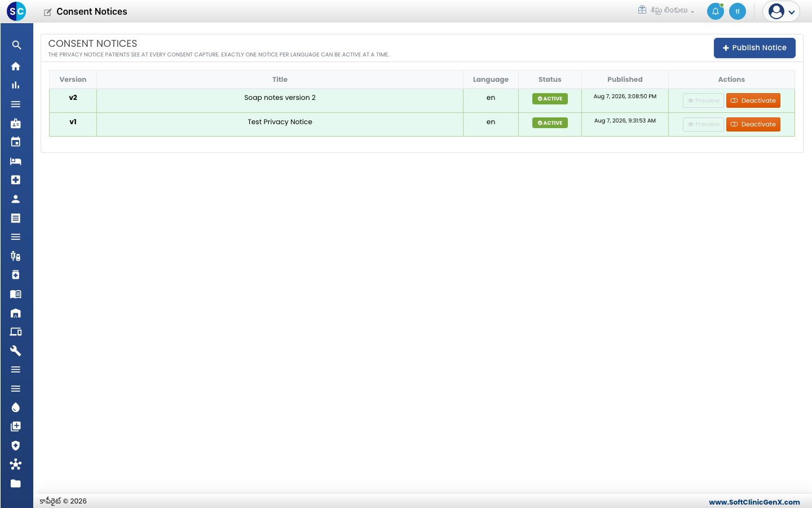Open the medical plus box icon
The width and height of the screenshot is (812, 508).
coord(16,180)
